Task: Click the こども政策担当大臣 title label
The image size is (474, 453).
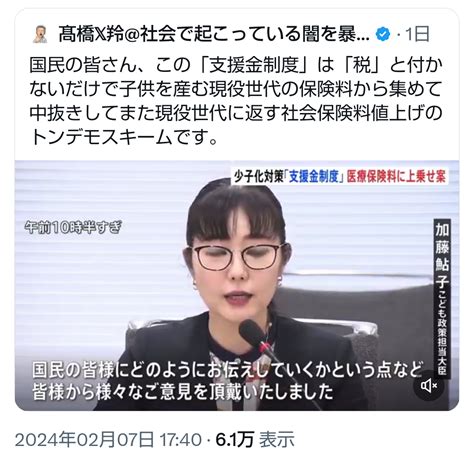Action: pyautogui.click(x=442, y=334)
